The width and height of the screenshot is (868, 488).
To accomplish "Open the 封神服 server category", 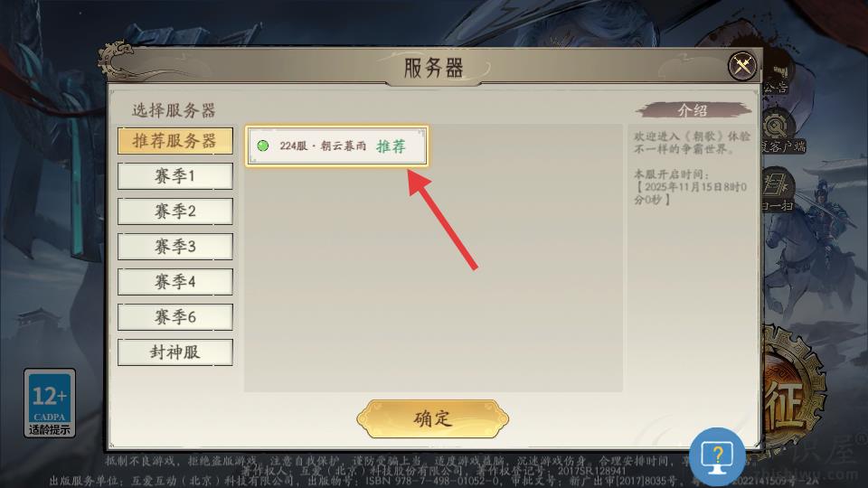I will coord(175,352).
